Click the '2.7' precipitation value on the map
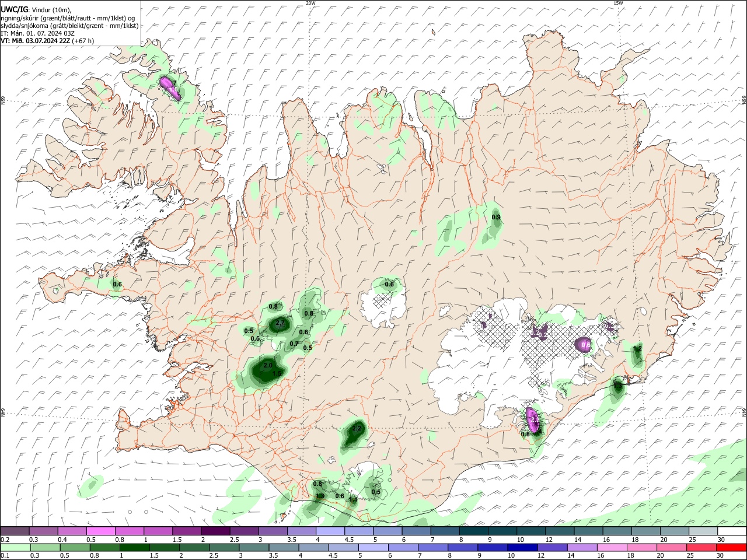The height and width of the screenshot is (560, 747). pyautogui.click(x=280, y=323)
